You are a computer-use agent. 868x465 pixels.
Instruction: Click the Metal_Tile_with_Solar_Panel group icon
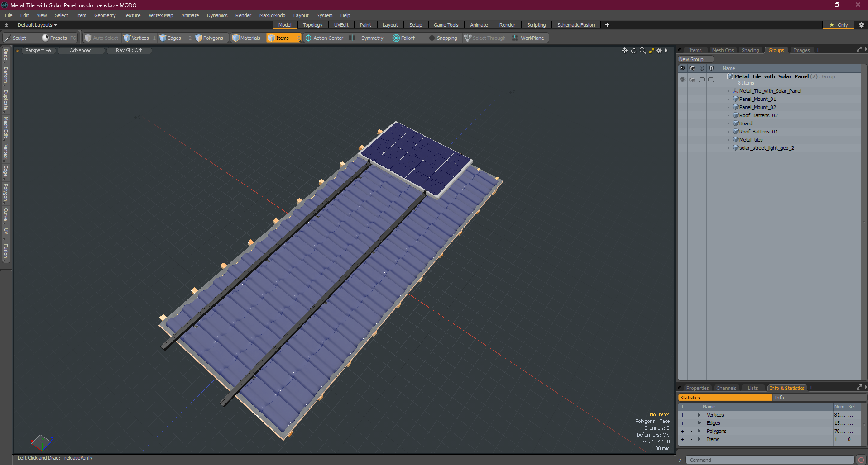(730, 76)
